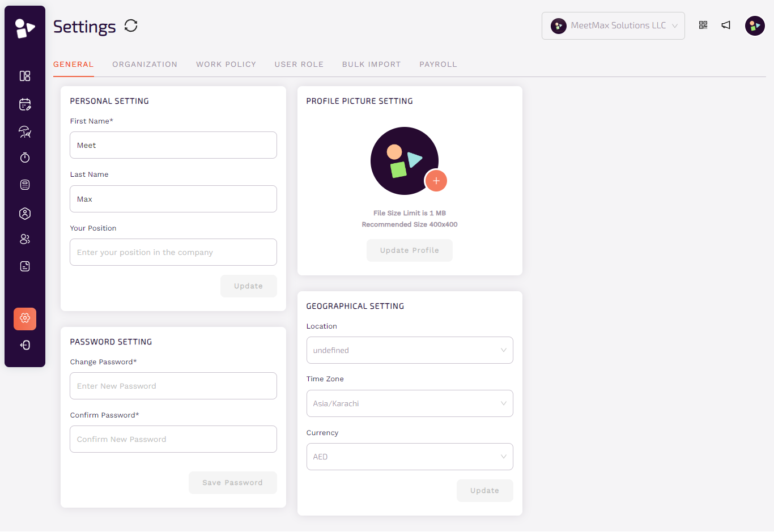
Task: Open the dashboard icon in the sidebar
Action: pos(25,76)
